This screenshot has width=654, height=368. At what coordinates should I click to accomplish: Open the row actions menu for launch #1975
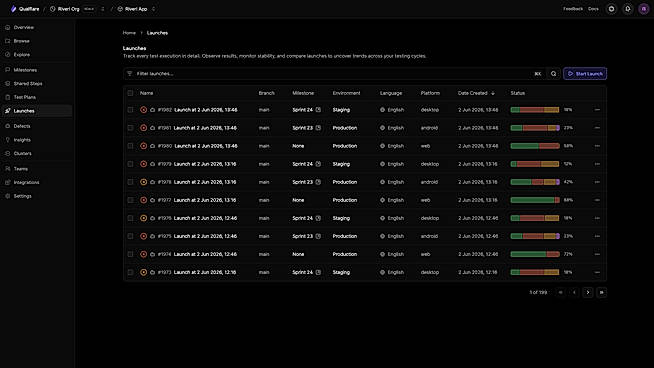[x=597, y=236]
